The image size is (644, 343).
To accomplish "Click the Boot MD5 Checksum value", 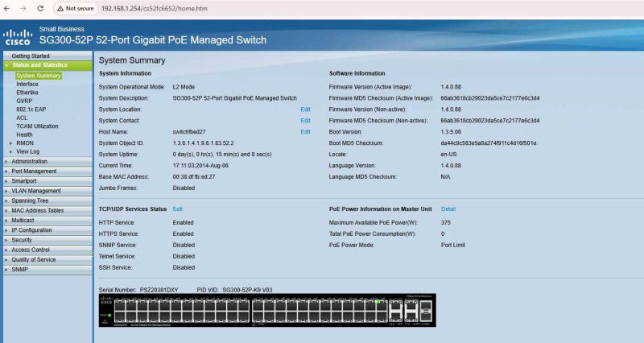I will point(489,143).
